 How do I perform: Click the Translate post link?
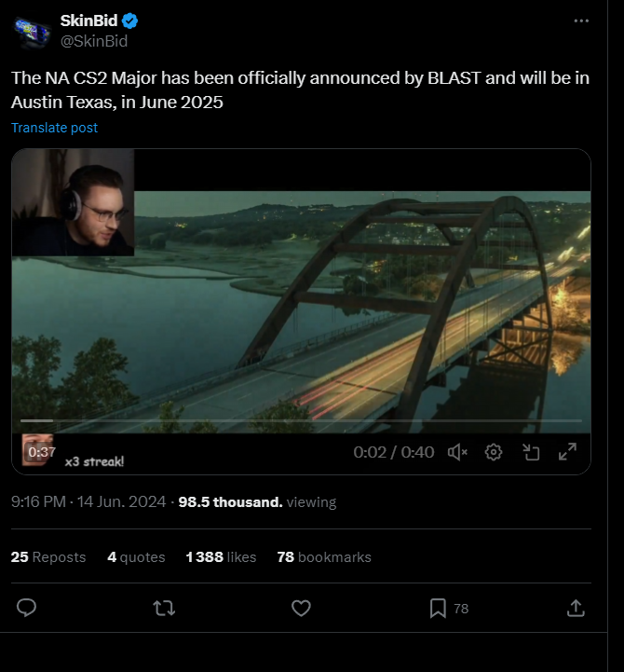tap(54, 128)
